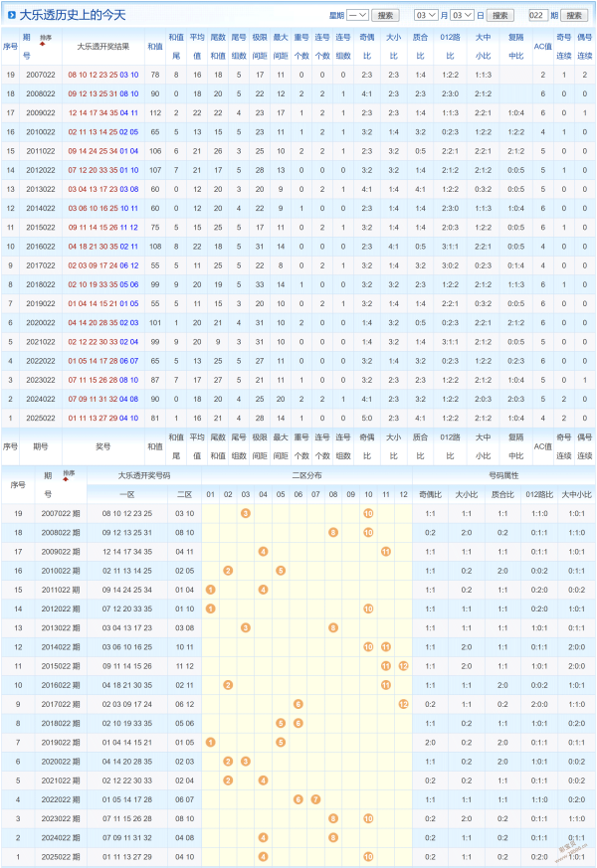Viewport: 597px width, 868px height.
Task: Click orange ball 07 in the 2022022 row
Action: click(315, 799)
